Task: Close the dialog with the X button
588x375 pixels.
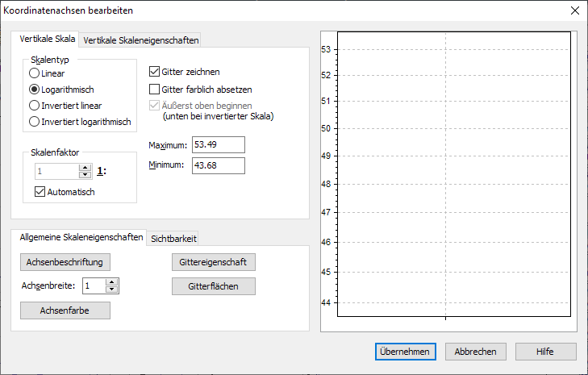Action: tap(574, 10)
